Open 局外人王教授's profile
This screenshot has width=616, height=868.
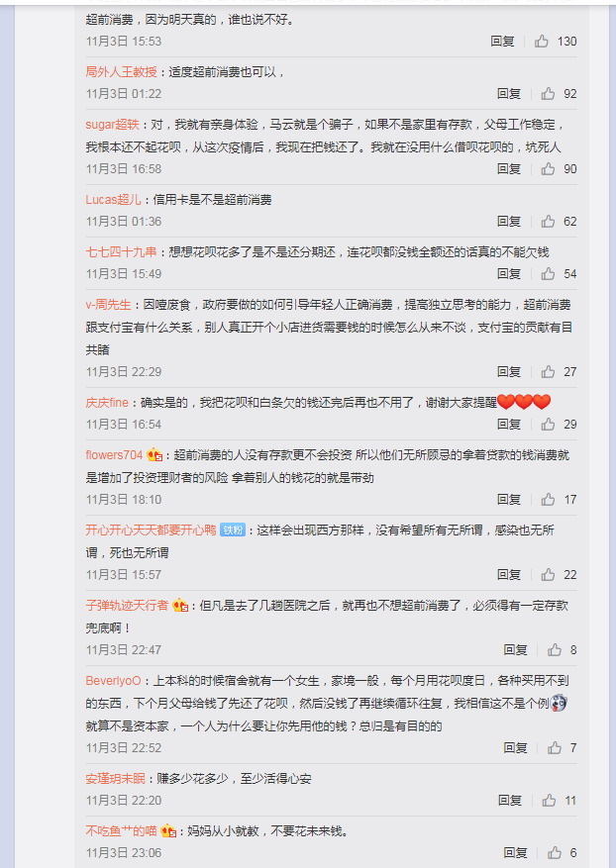coord(121,72)
